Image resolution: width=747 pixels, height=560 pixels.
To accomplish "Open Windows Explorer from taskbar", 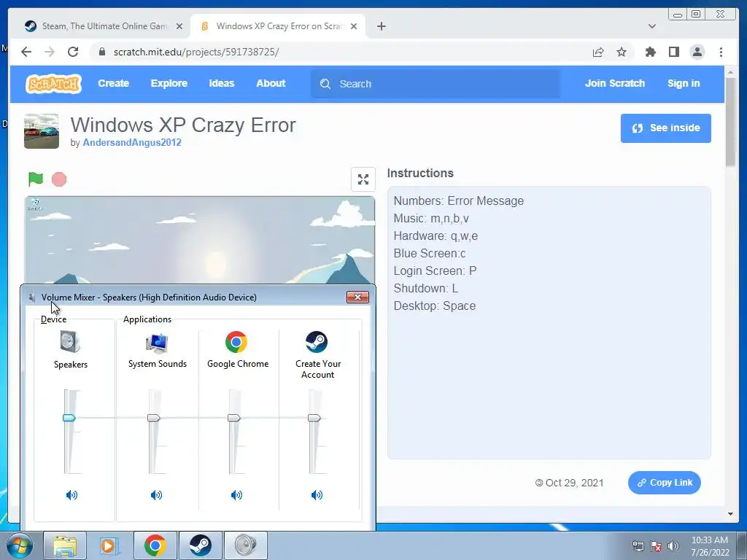I will [x=65, y=545].
